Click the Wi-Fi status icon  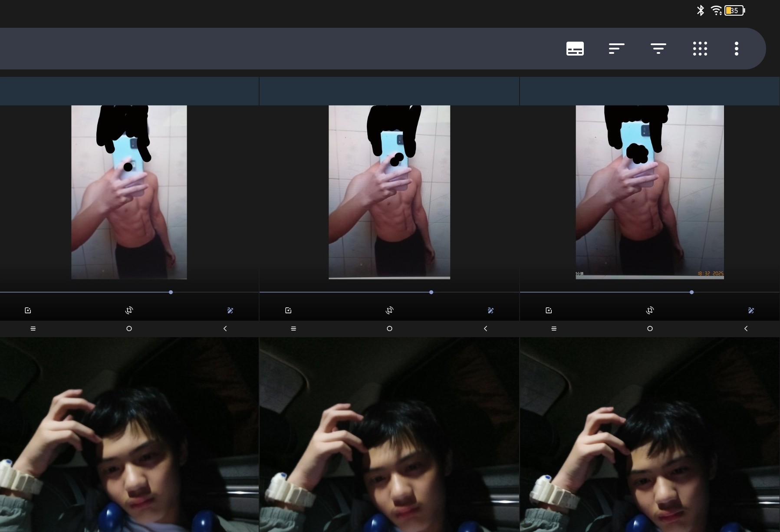point(716,10)
